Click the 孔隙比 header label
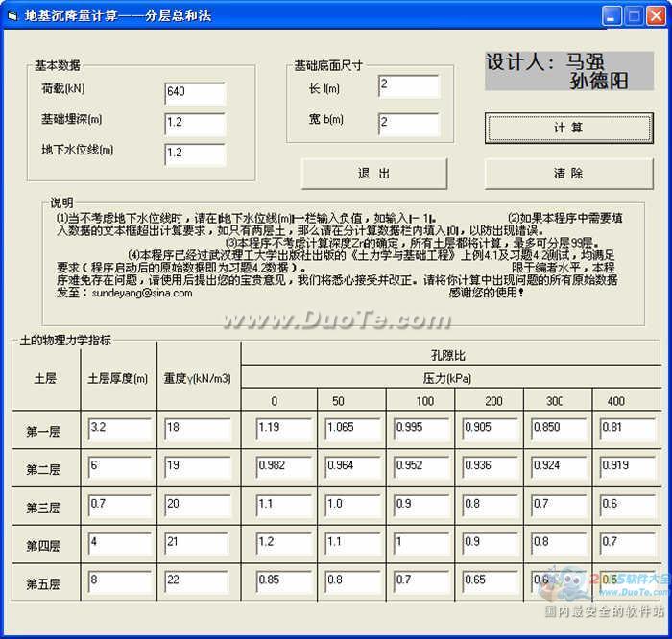Viewport: 672px width, 639px height. pos(448,355)
